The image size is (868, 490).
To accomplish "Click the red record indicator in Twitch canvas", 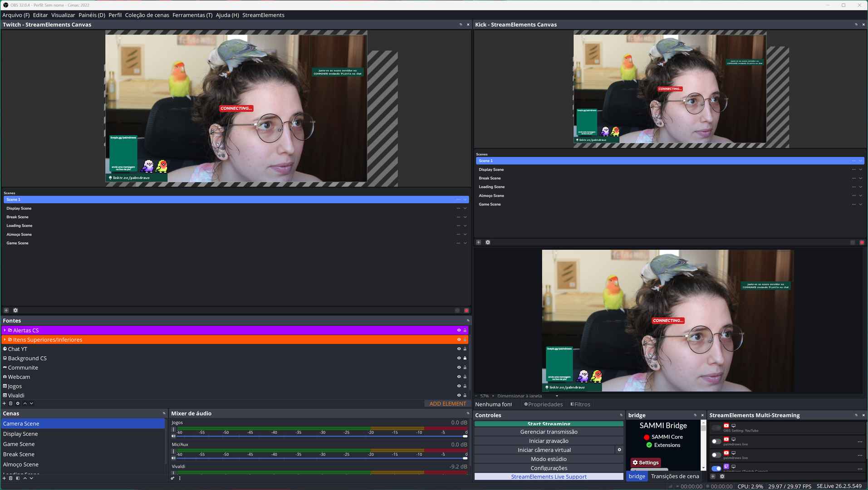I will pyautogui.click(x=466, y=311).
